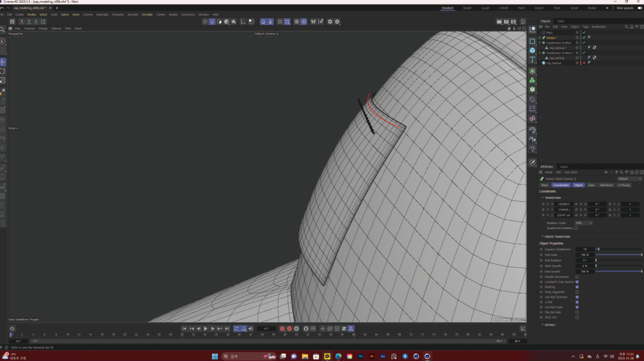The width and height of the screenshot is (644, 361).
Task: Click the lock icon in Attributes manager
Action: click(x=632, y=172)
